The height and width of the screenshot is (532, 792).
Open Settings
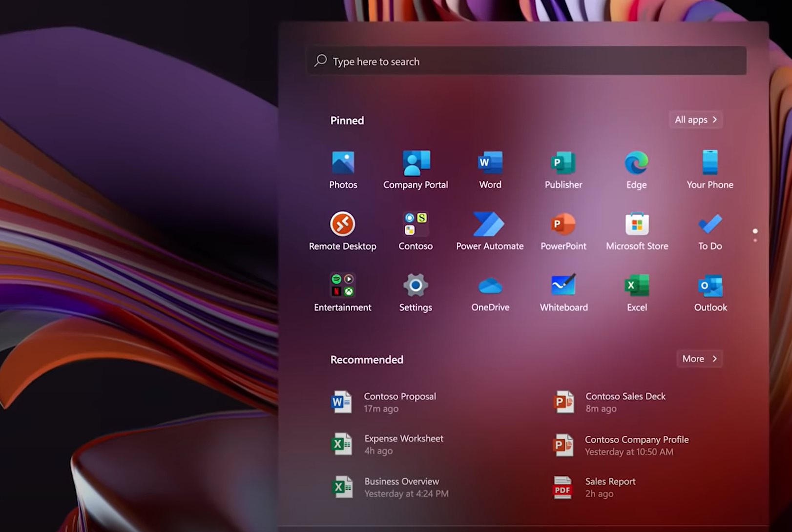(x=416, y=292)
